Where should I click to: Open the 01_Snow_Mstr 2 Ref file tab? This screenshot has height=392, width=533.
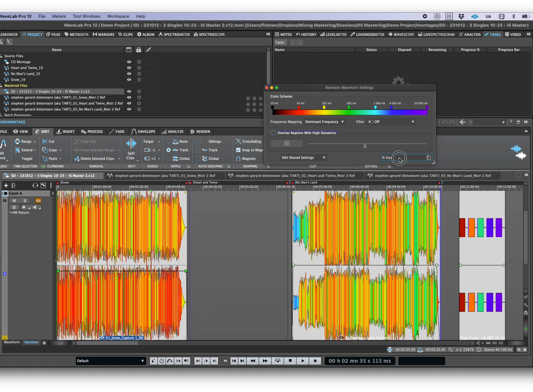coord(165,176)
